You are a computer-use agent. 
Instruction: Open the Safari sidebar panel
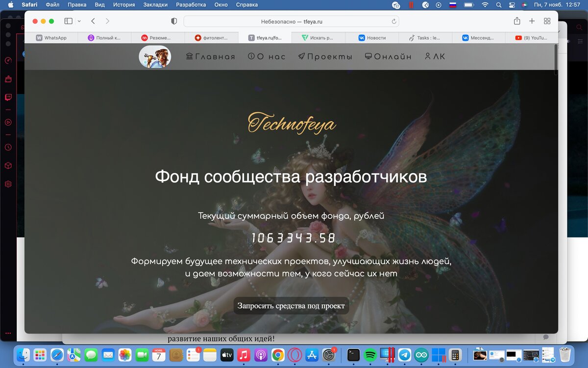[68, 21]
